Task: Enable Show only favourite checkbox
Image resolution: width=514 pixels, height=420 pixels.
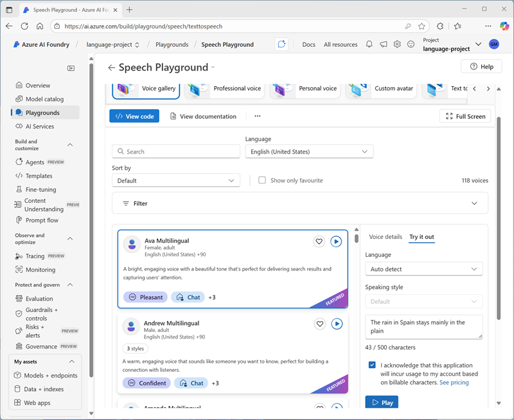Action: tap(262, 180)
